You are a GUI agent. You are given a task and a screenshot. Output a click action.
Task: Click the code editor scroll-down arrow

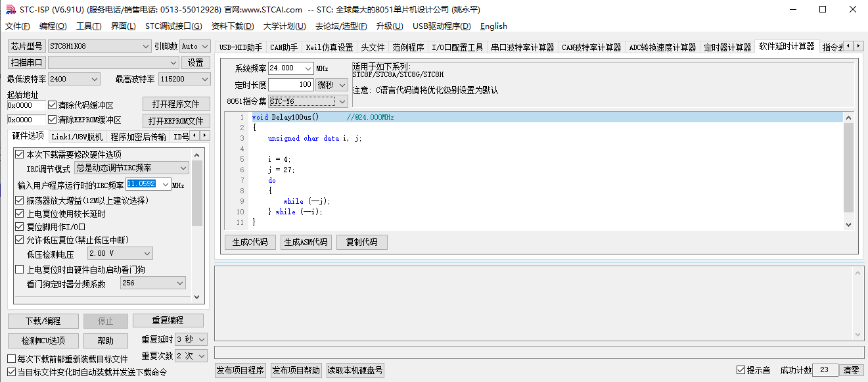tap(848, 224)
